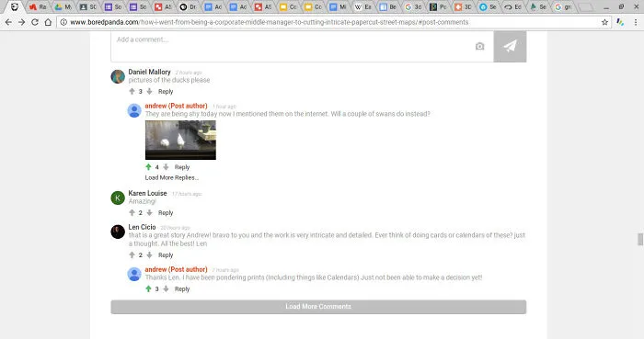Image resolution: width=644 pixels, height=339 pixels.
Task: Open Karen Louise's green K avatar
Action: pyautogui.click(x=118, y=198)
